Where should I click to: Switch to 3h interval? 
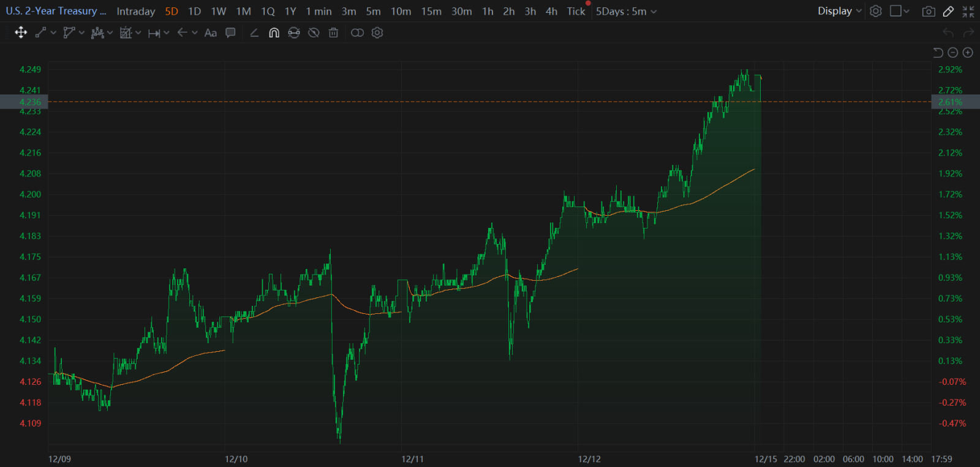530,11
